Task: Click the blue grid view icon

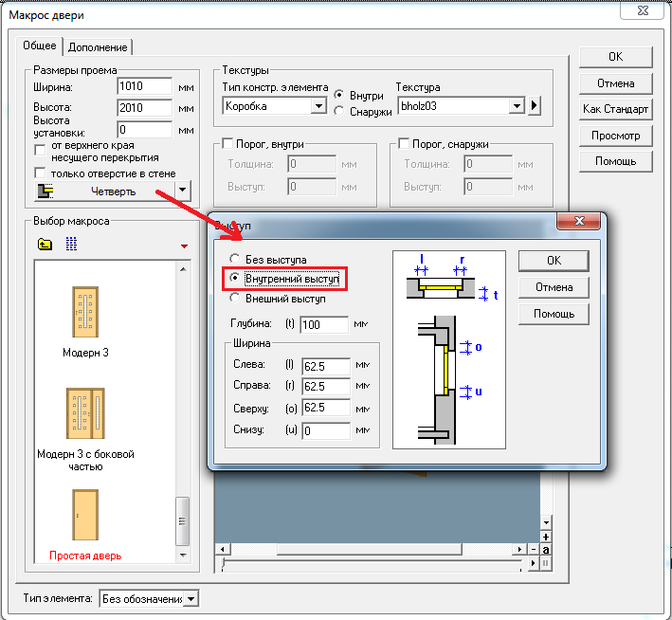Action: [x=71, y=245]
